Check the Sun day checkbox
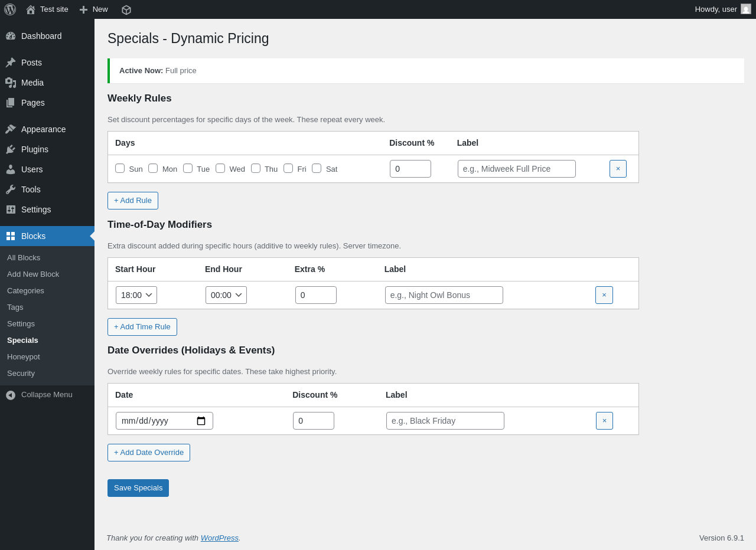 tap(120, 168)
